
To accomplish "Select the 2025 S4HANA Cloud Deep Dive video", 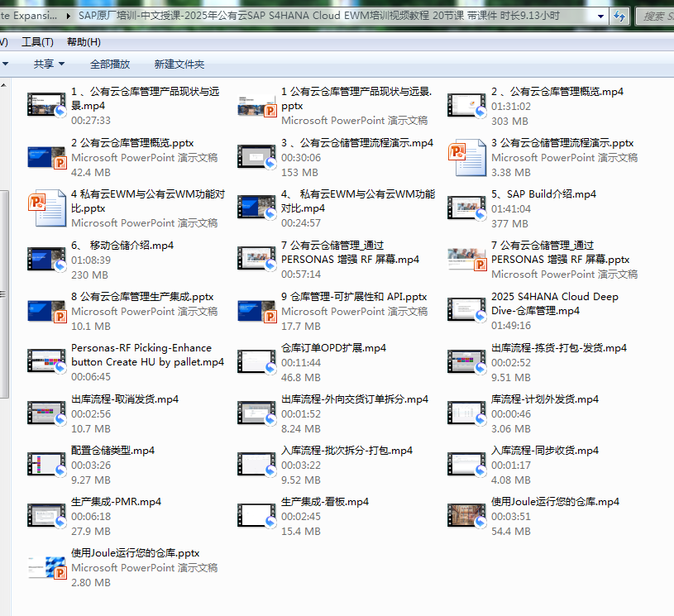I will point(466,311).
